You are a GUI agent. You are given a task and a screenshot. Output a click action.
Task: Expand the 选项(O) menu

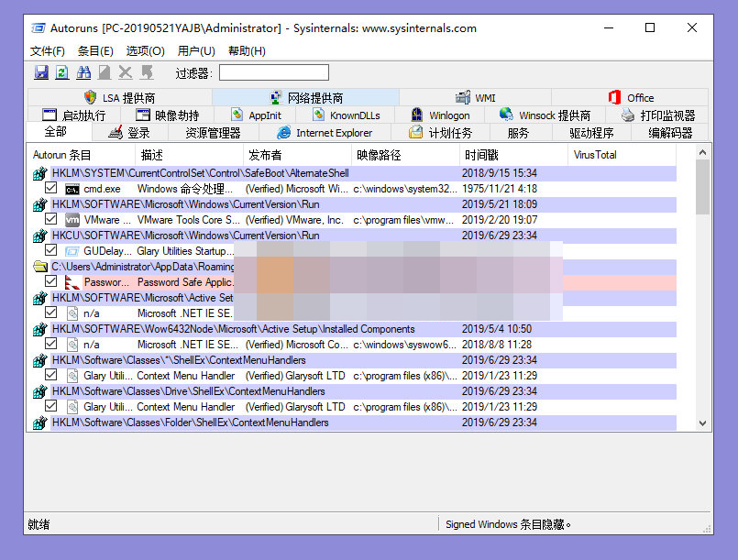coord(145,51)
